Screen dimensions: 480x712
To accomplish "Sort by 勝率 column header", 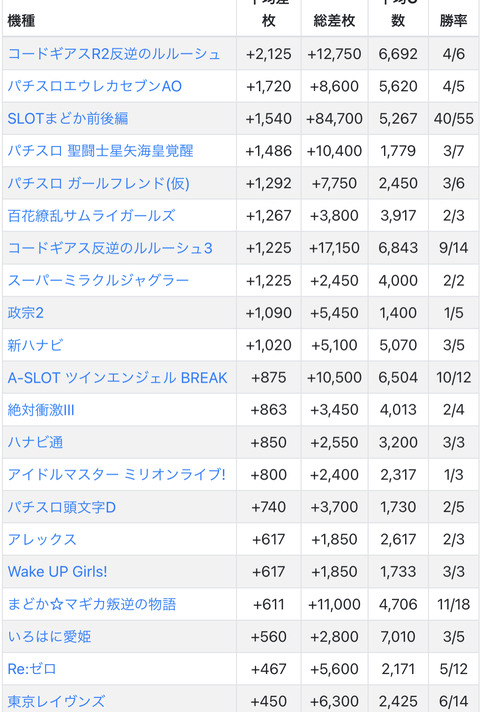I will point(453,21).
